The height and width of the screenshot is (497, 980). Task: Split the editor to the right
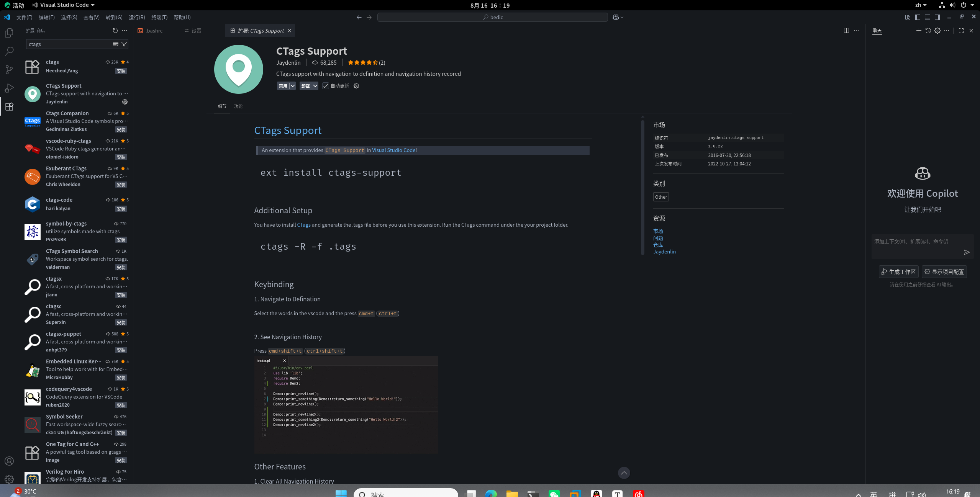846,31
